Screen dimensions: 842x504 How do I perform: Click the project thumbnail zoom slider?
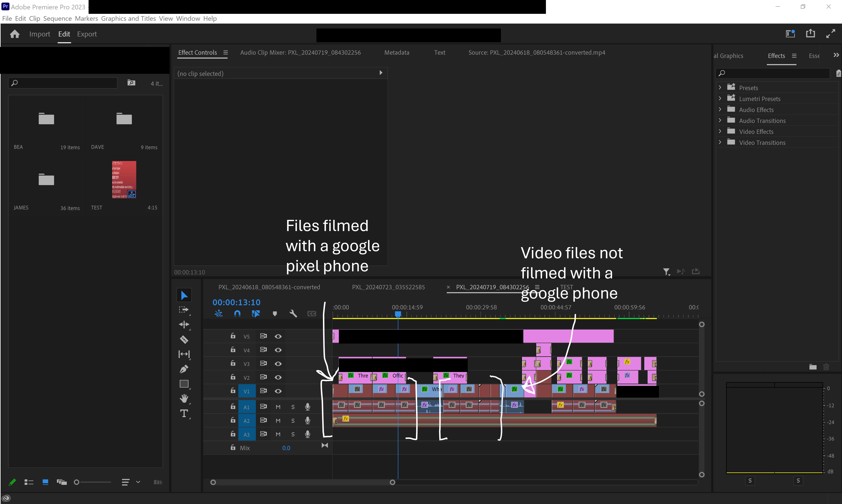click(x=77, y=482)
